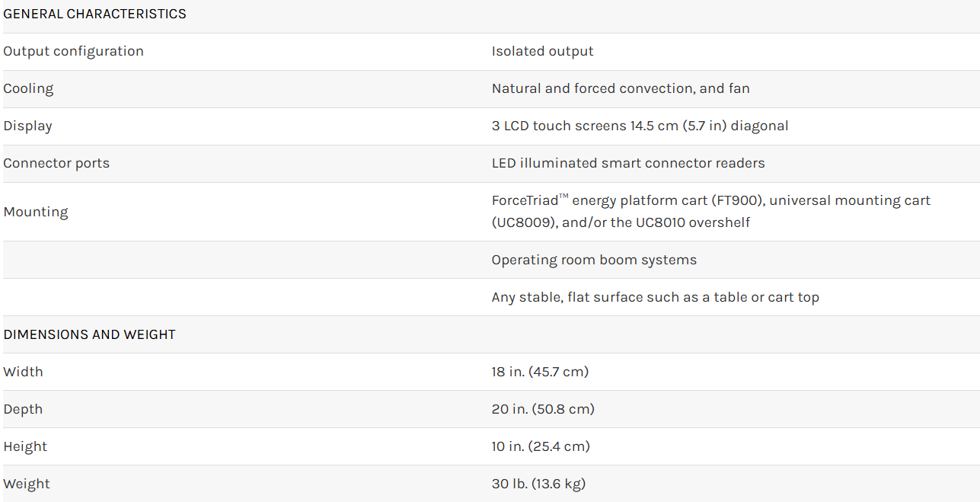Click the GENERAL CHARACTERISTICS section heading

click(94, 14)
